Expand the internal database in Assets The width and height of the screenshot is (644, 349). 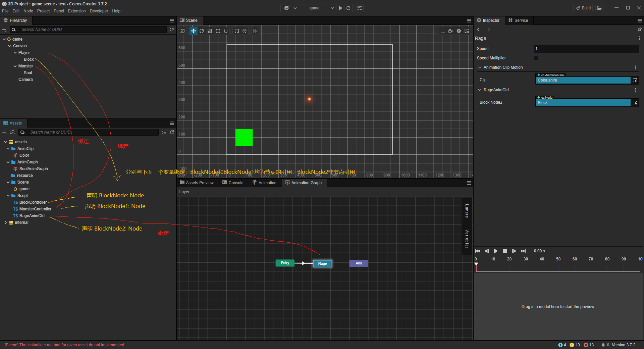[x=6, y=222]
